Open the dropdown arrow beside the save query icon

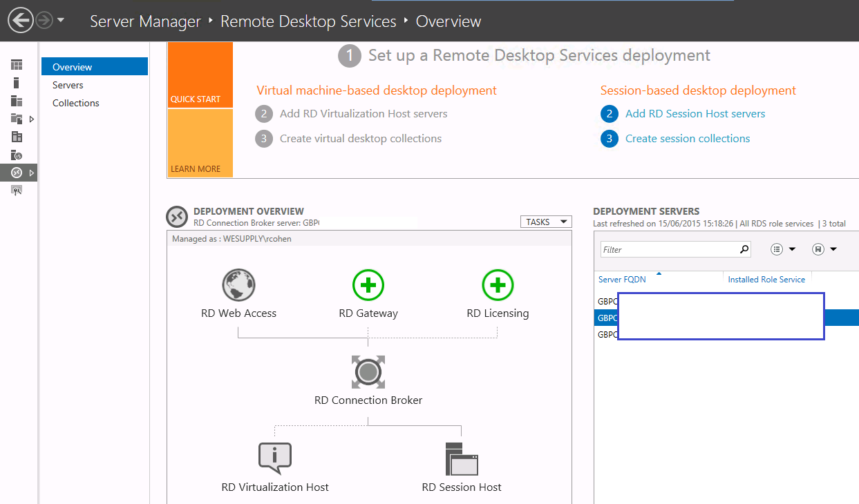[x=833, y=249]
